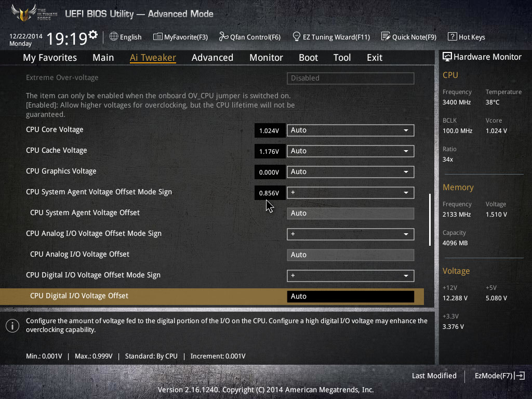The image size is (532, 399).
Task: Click MyFavorite(F3) label
Action: click(x=186, y=37)
